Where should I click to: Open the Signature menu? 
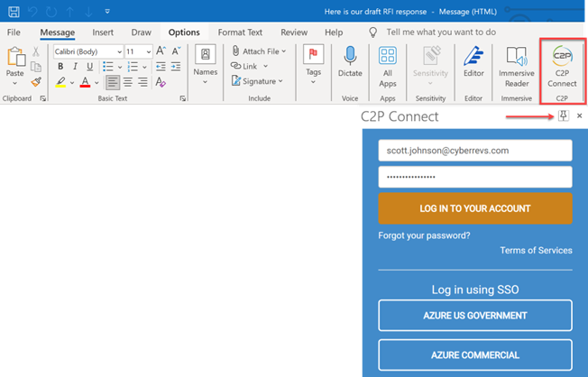coord(257,81)
